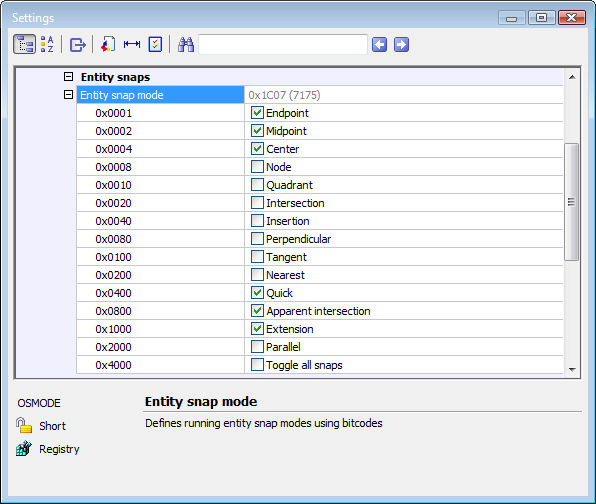Open the drawing settings icon
Image resolution: width=596 pixels, height=504 pixels.
108,44
